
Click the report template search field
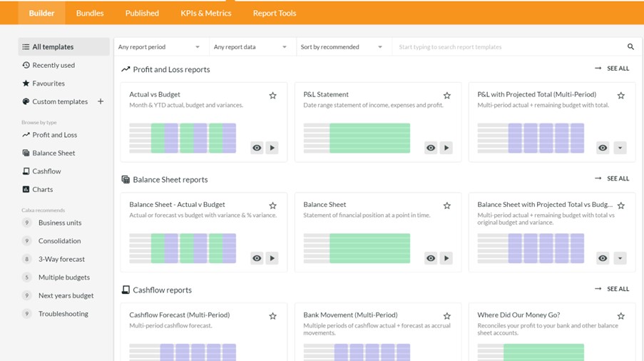click(509, 47)
